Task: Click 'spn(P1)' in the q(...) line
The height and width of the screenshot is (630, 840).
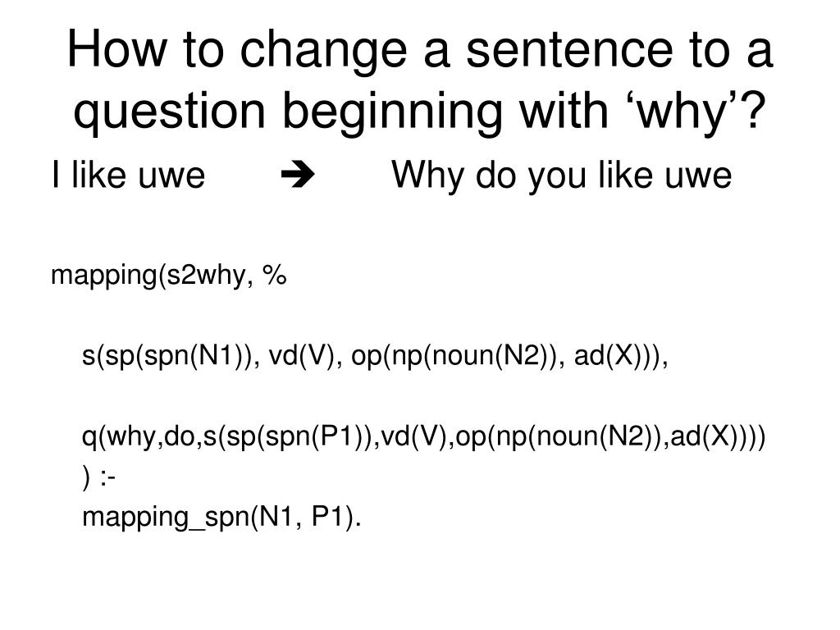Action: pos(314,436)
